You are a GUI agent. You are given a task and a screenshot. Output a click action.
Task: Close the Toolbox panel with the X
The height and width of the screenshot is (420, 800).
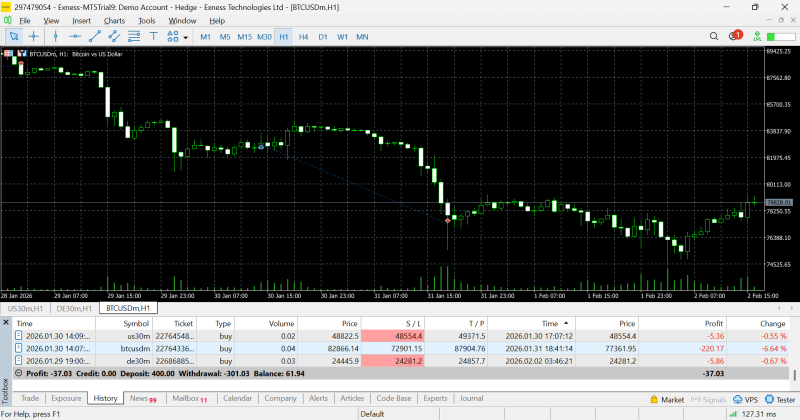pos(6,323)
